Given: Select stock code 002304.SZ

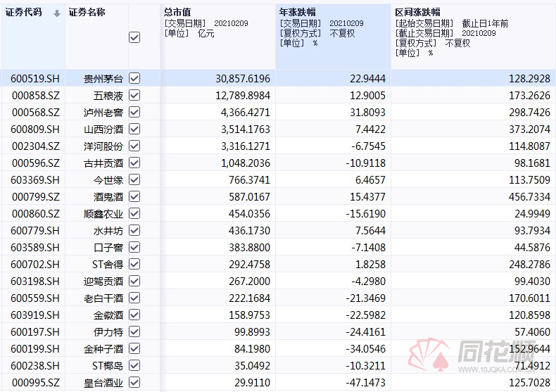Looking at the screenshot, I should [36, 146].
